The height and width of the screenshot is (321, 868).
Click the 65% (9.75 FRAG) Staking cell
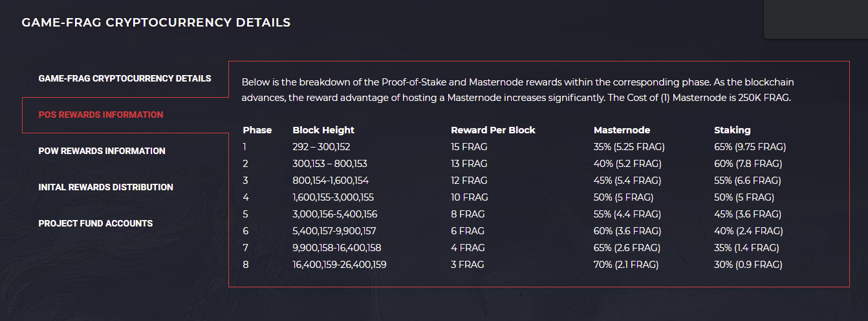(750, 147)
